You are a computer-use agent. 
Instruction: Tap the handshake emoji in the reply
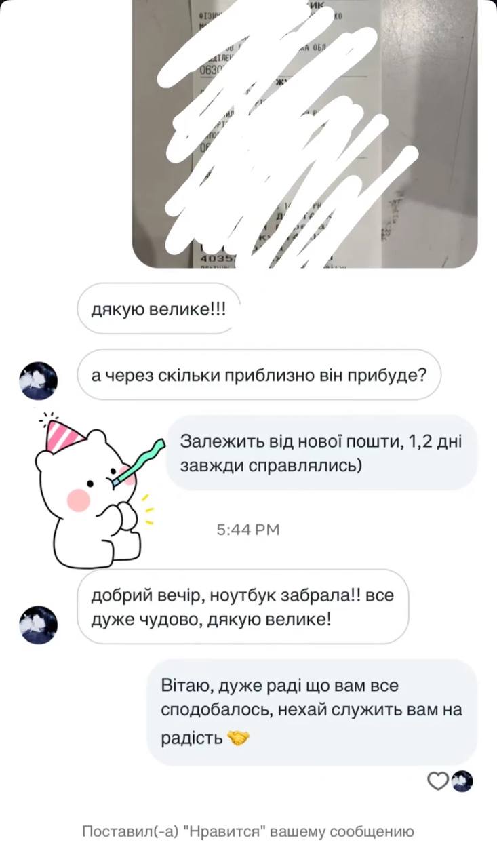pos(237,738)
